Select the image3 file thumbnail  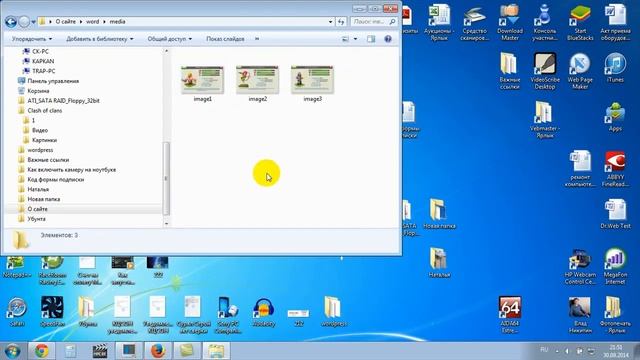click(313, 80)
